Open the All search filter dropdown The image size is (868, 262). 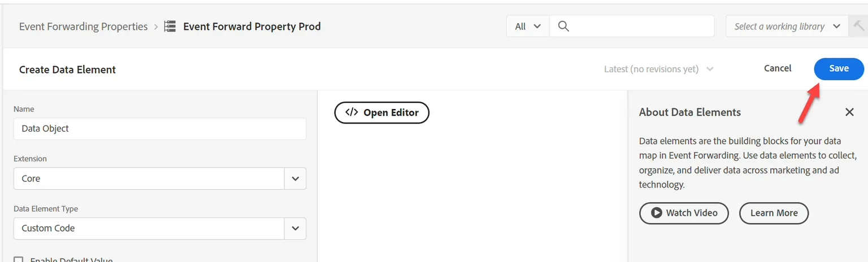click(x=528, y=26)
